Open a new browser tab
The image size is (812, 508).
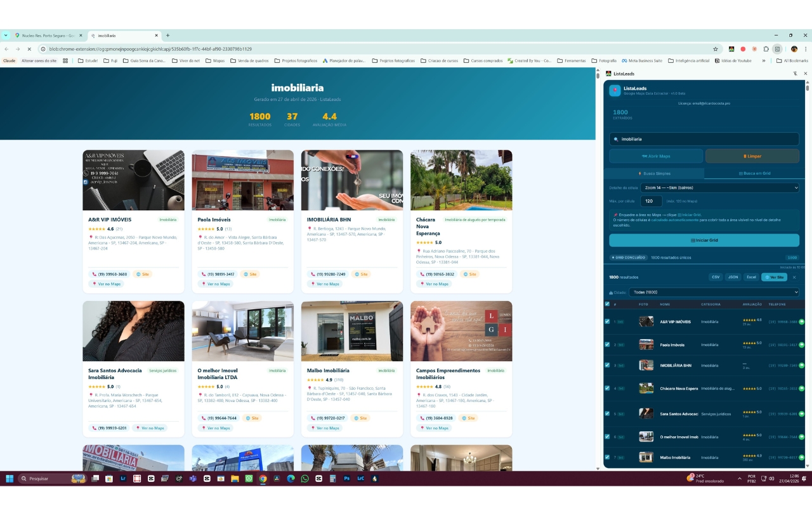coord(167,36)
